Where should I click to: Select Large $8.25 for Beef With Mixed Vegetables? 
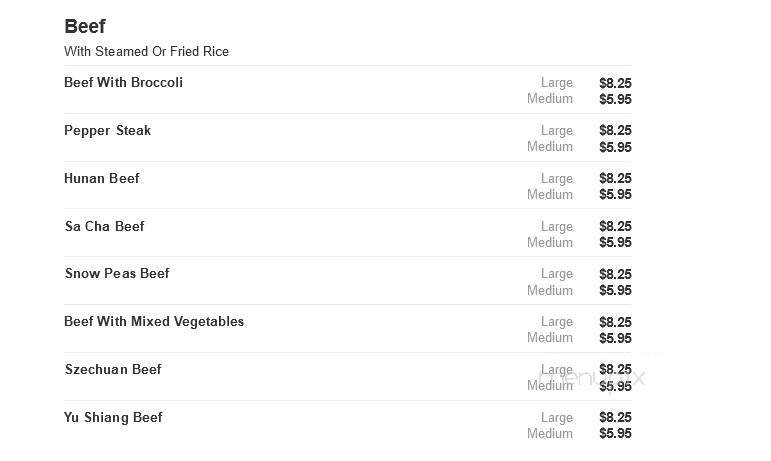point(615,322)
